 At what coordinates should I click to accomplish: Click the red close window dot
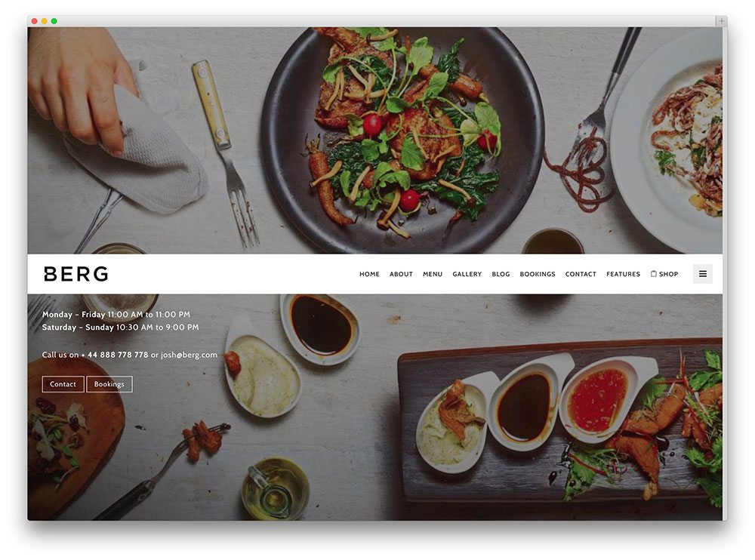tap(34, 21)
